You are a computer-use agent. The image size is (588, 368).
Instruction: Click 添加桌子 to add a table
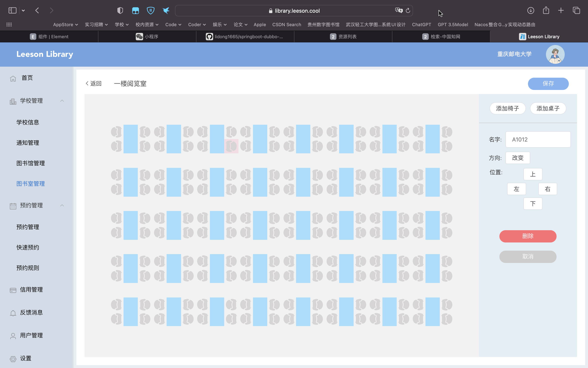548,108
